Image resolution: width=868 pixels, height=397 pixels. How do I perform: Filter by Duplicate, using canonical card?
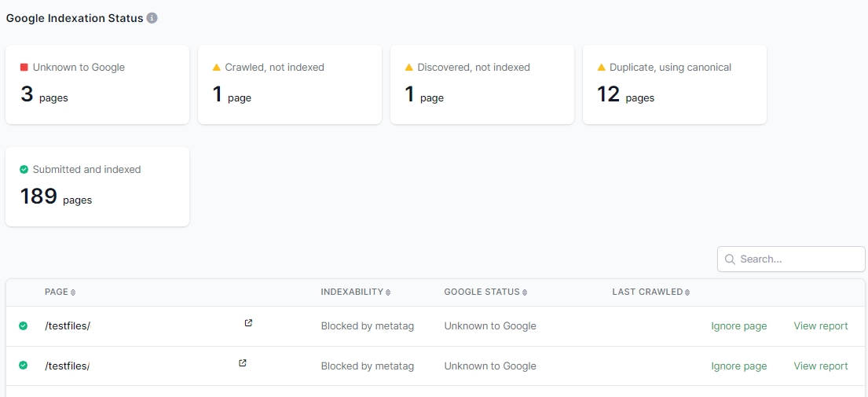tap(674, 84)
